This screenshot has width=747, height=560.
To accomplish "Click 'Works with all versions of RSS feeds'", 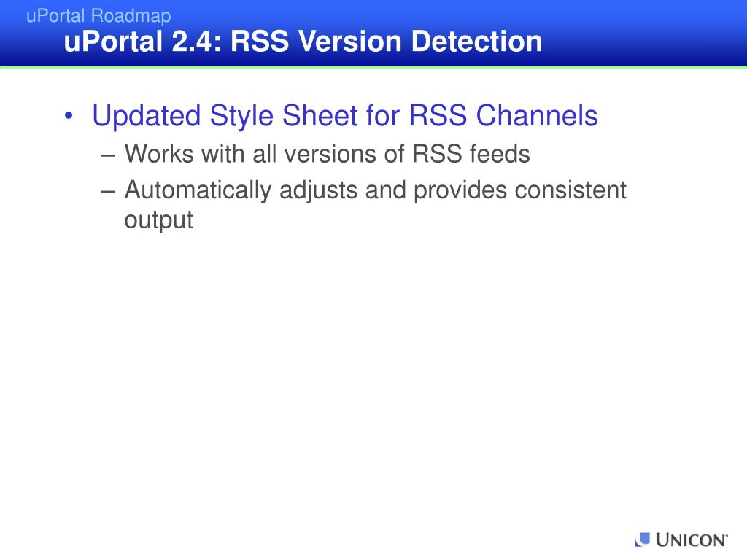I will (x=328, y=154).
